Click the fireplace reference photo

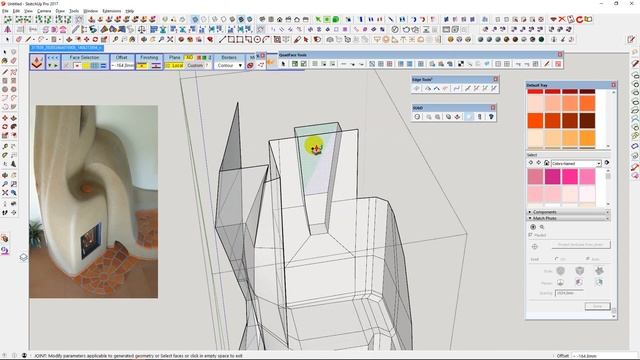[x=93, y=202]
